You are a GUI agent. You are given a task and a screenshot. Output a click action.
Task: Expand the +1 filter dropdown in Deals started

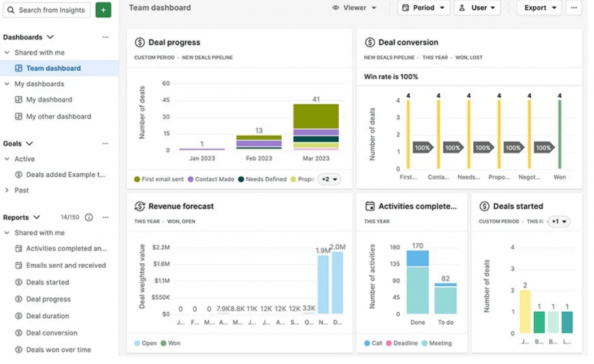(x=559, y=221)
